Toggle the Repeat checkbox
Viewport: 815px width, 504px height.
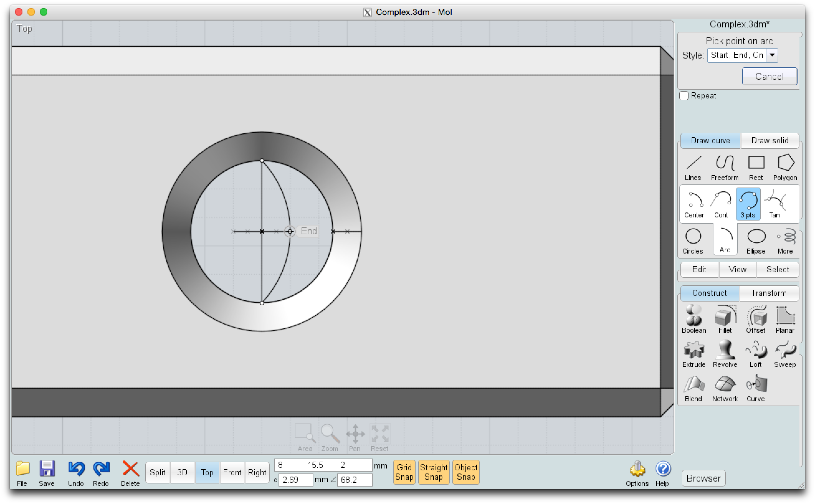tap(684, 95)
